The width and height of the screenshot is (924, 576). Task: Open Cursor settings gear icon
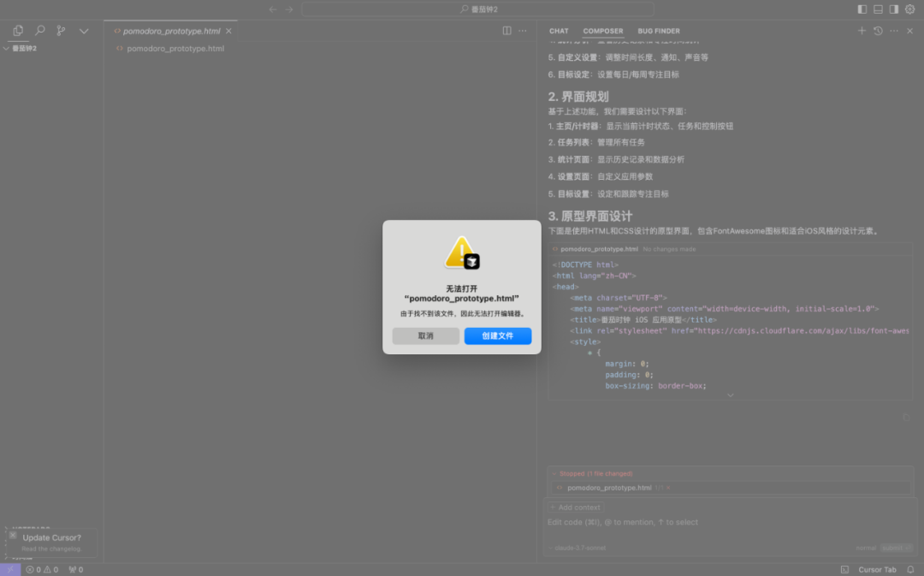[909, 9]
